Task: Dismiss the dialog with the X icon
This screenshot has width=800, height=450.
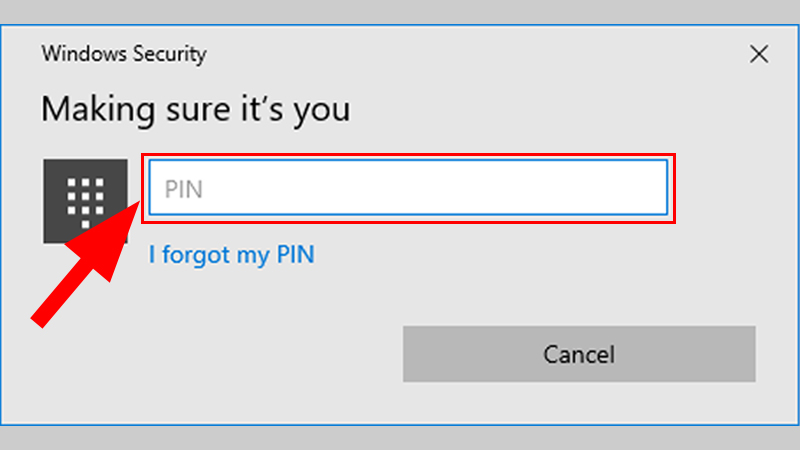Action: click(x=759, y=55)
